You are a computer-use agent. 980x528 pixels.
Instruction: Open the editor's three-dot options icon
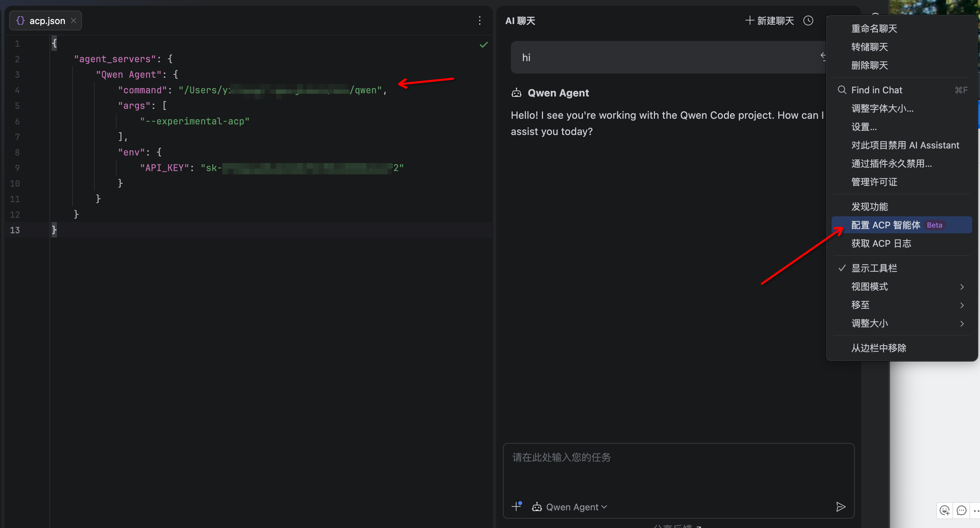coord(480,21)
